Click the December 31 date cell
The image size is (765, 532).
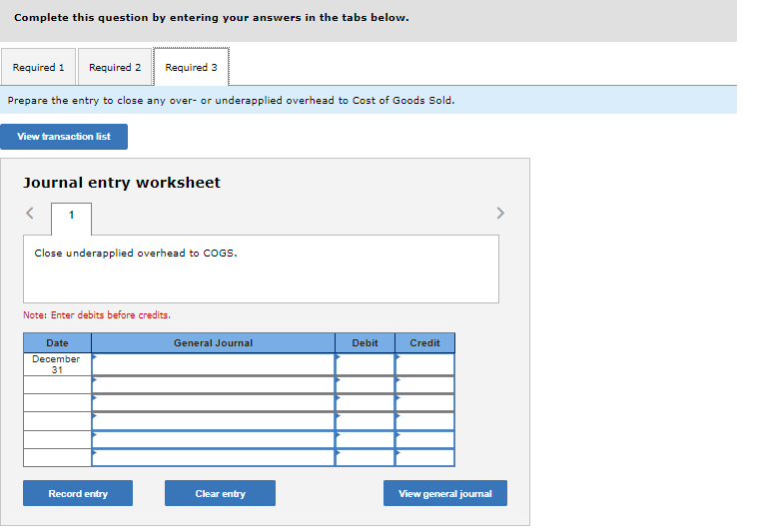[57, 364]
